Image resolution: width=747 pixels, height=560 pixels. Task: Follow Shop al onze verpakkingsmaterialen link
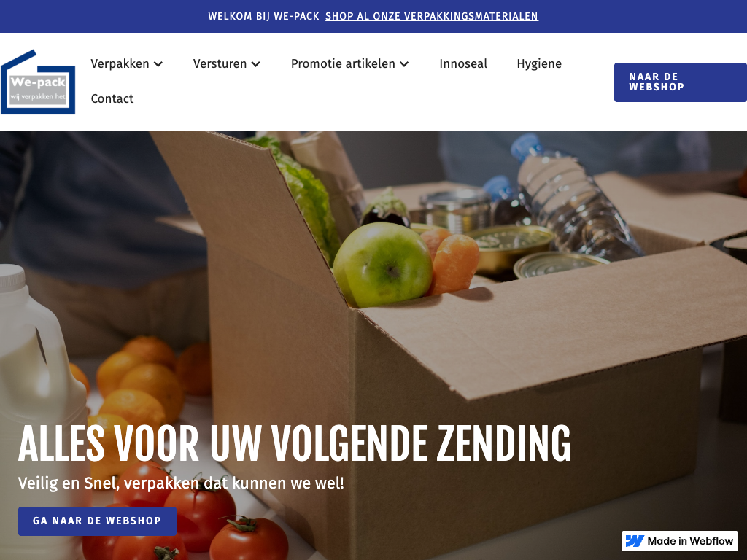(432, 16)
